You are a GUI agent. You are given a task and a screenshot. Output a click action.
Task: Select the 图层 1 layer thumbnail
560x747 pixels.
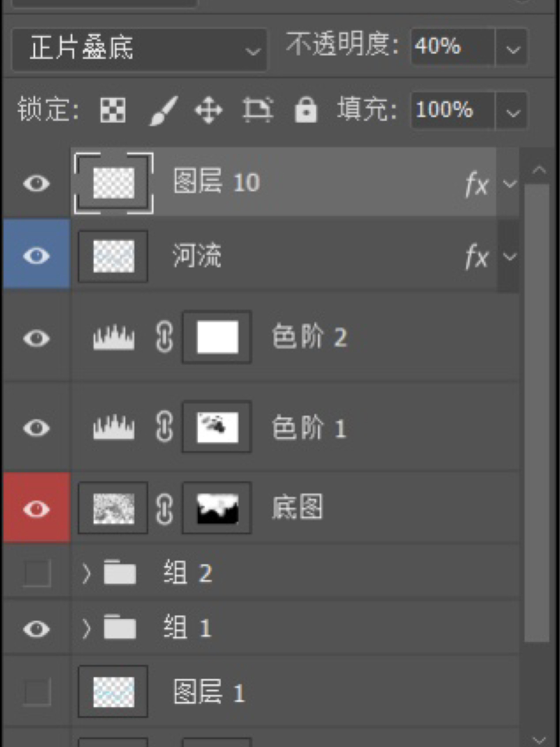pos(113,692)
